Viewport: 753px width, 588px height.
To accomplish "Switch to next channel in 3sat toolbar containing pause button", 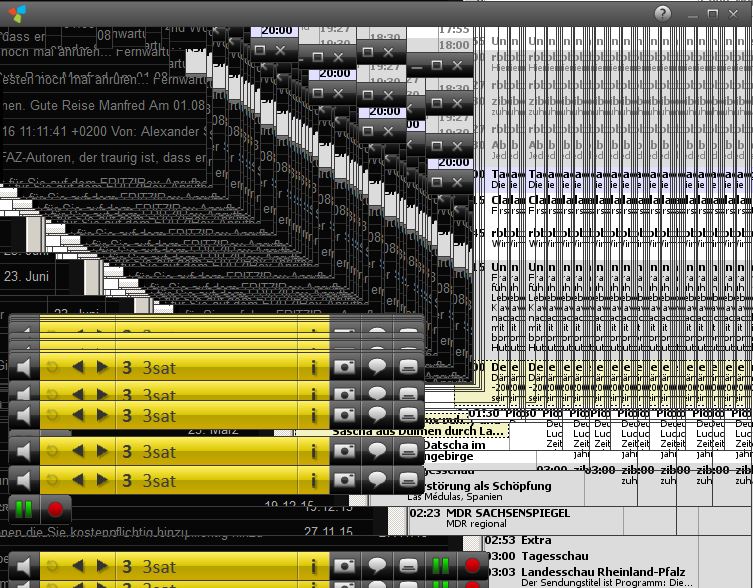I will 102,566.
